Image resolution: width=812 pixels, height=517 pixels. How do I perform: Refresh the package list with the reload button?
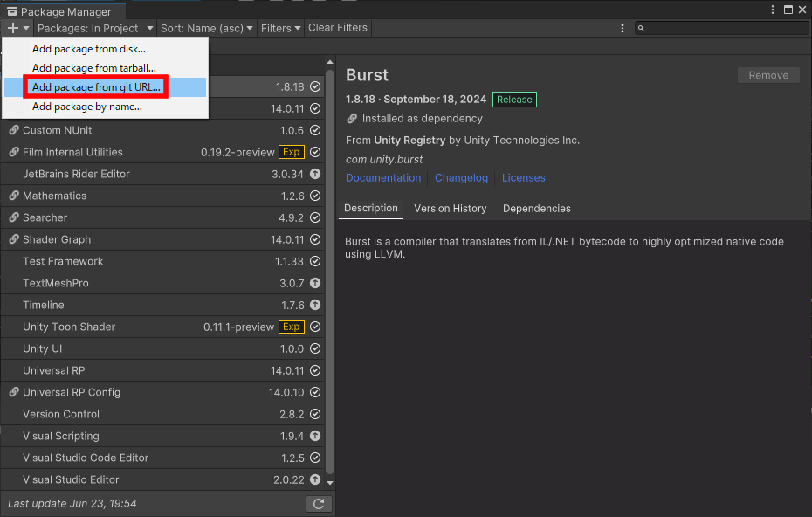(x=319, y=504)
